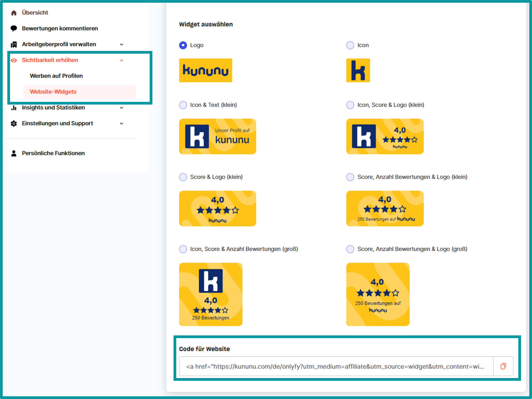Click the gear icon for Einstellungen
The height and width of the screenshot is (399, 532).
14,123
